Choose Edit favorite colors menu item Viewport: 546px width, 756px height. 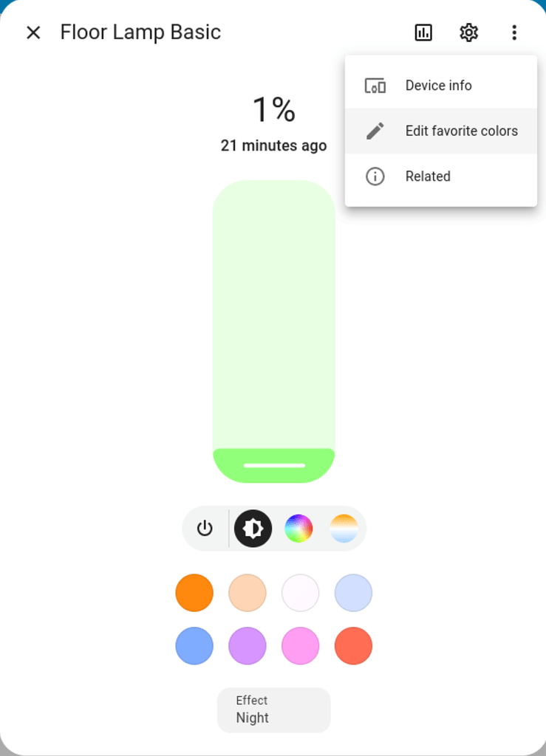point(461,131)
